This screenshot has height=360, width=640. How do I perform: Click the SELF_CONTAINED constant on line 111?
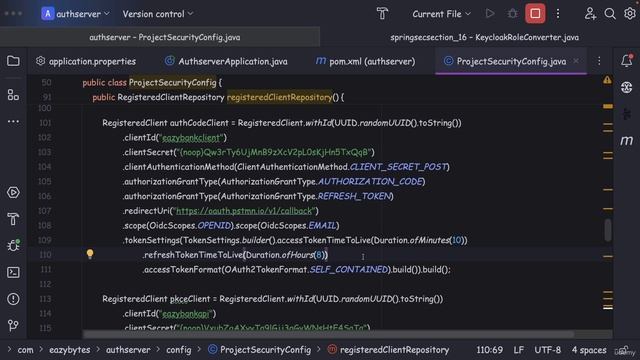(x=348, y=269)
